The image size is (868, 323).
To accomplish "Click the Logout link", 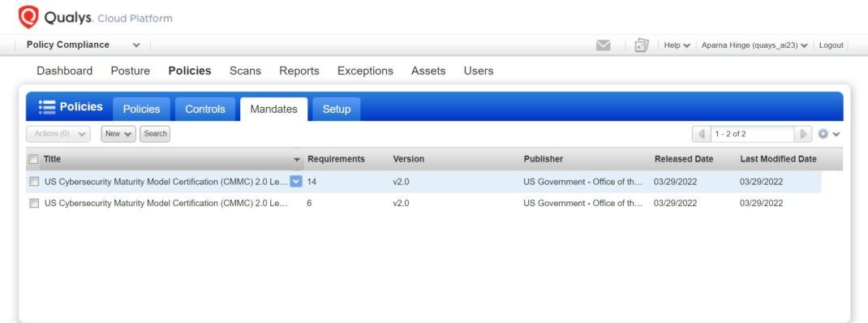I will (831, 45).
